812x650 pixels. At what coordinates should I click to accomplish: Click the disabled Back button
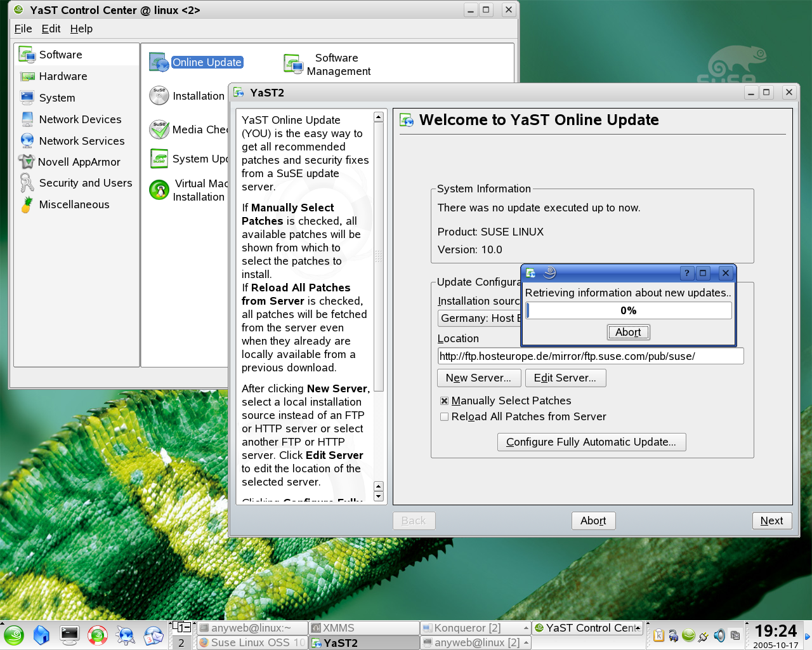tap(414, 521)
